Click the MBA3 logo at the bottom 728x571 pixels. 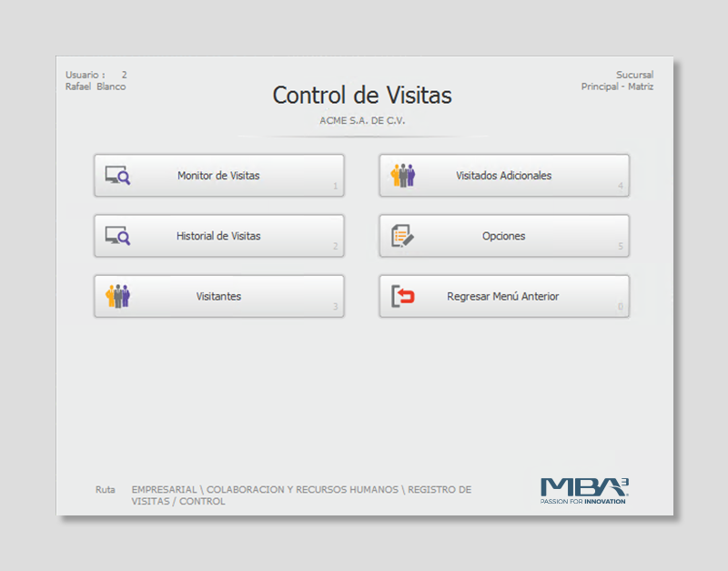click(584, 490)
